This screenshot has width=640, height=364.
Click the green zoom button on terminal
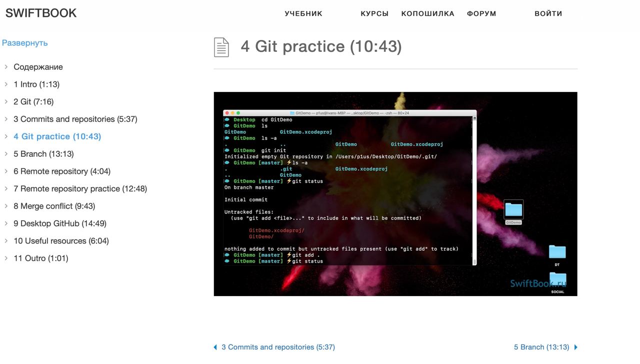[238, 113]
